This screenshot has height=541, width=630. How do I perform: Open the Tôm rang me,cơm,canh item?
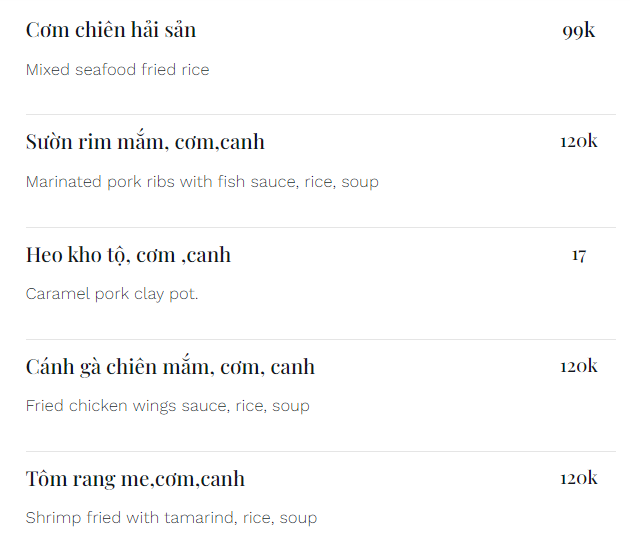[135, 479]
